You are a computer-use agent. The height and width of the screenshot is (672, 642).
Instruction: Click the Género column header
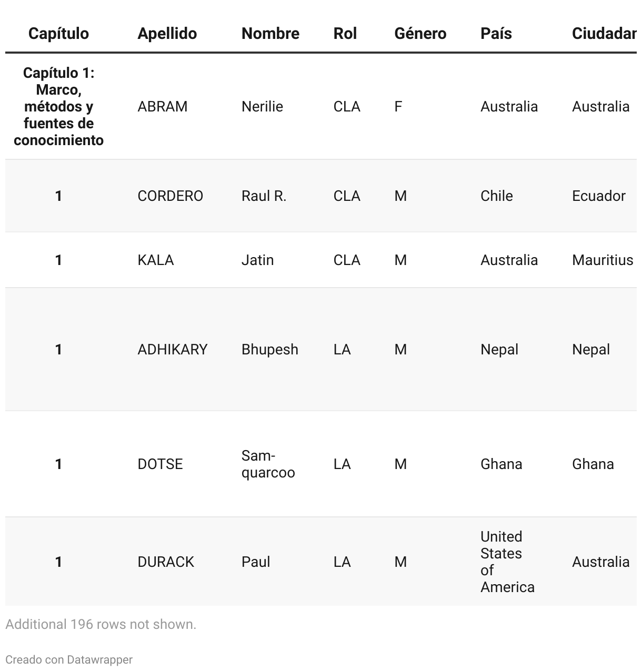coord(420,34)
